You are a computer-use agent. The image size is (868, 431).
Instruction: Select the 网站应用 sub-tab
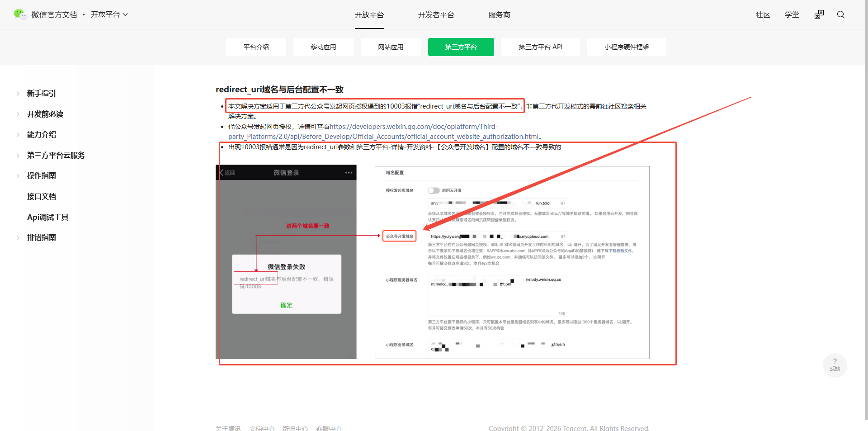(x=391, y=47)
